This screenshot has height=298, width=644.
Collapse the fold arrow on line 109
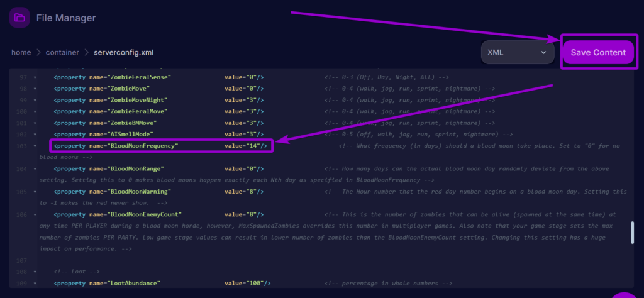pos(35,283)
